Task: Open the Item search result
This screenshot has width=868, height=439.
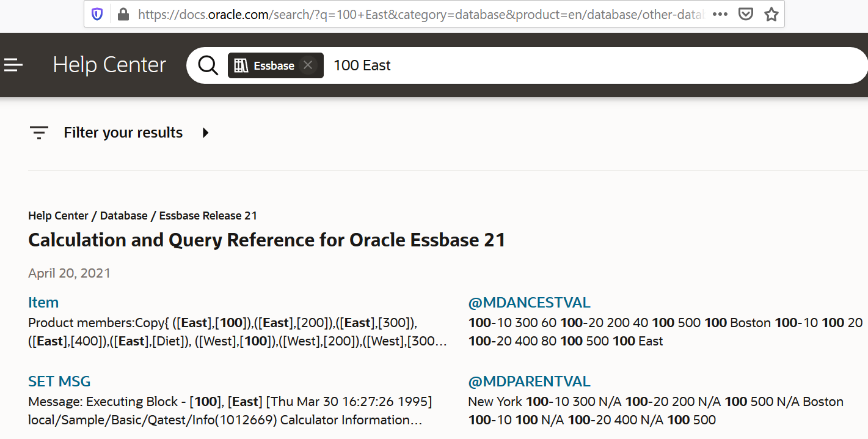Action: pyautogui.click(x=43, y=302)
